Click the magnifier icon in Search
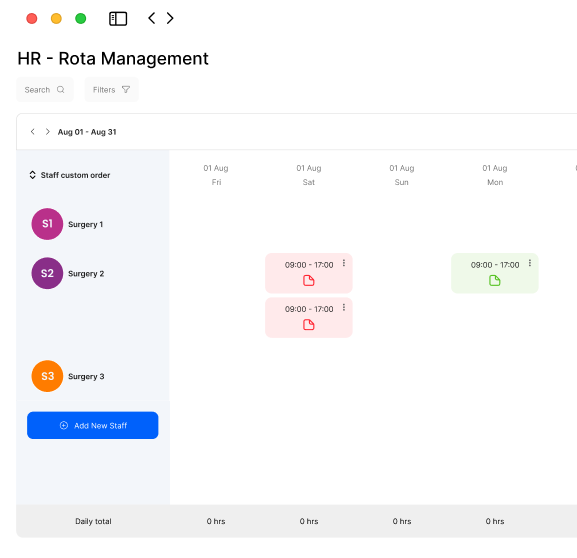 61,89
